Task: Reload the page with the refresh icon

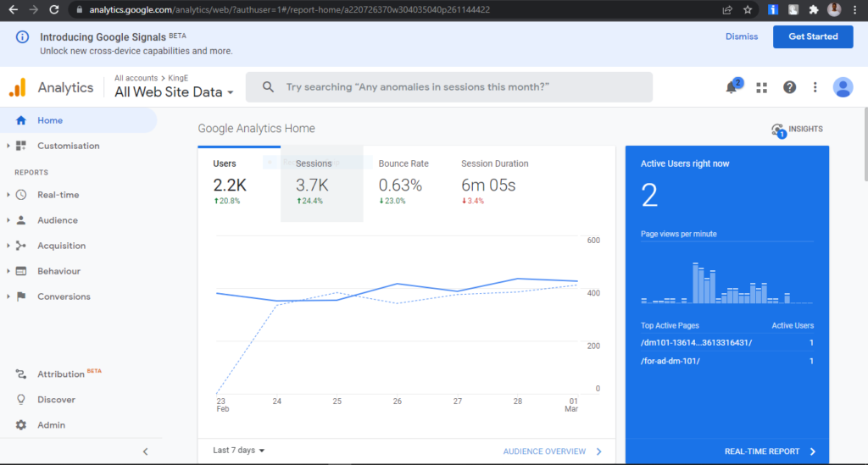Action: pos(53,9)
